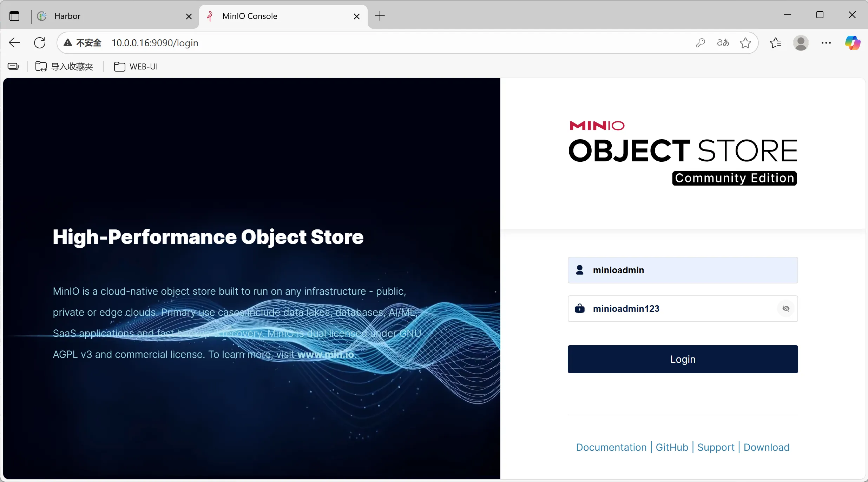868x482 pixels.
Task: Open the browser profile avatar
Action: [801, 43]
